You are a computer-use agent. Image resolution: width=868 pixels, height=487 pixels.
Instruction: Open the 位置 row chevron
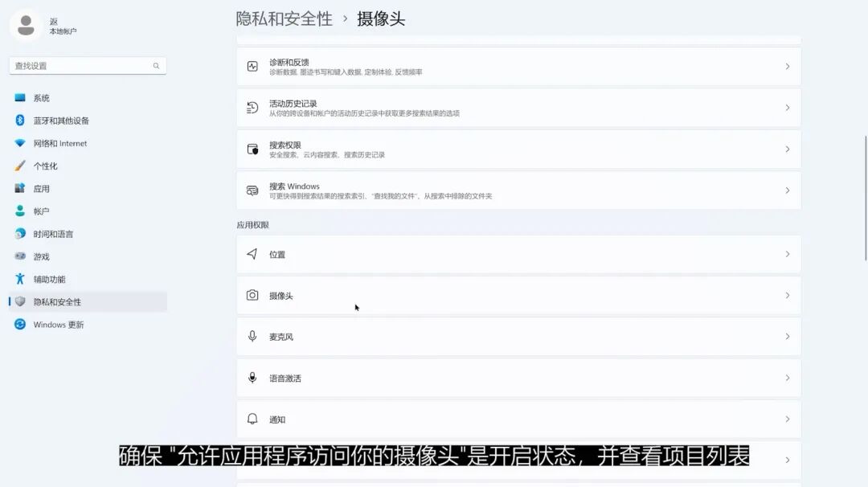click(787, 254)
